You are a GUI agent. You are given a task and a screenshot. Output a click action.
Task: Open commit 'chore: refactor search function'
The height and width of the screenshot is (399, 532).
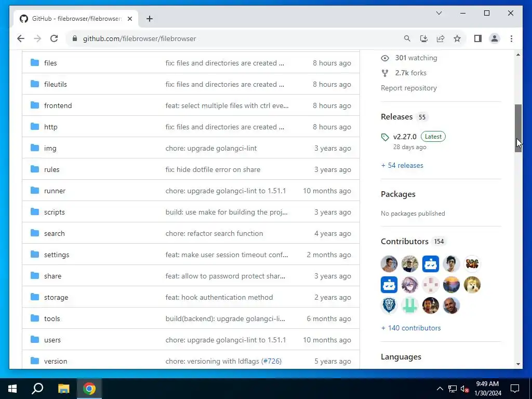214,234
